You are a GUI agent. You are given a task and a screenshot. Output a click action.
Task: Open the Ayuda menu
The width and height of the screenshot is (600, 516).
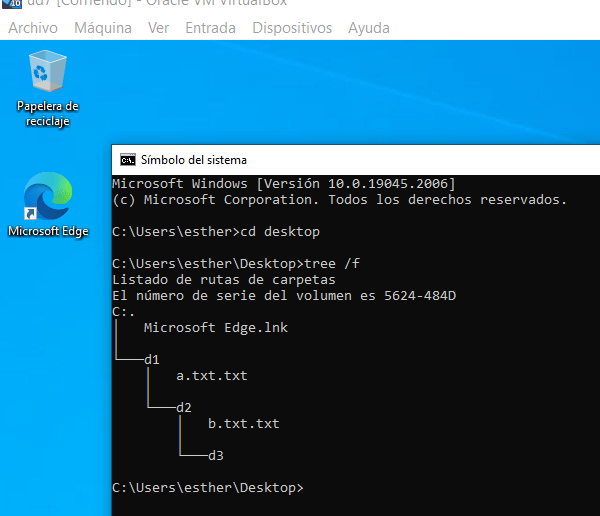click(368, 28)
